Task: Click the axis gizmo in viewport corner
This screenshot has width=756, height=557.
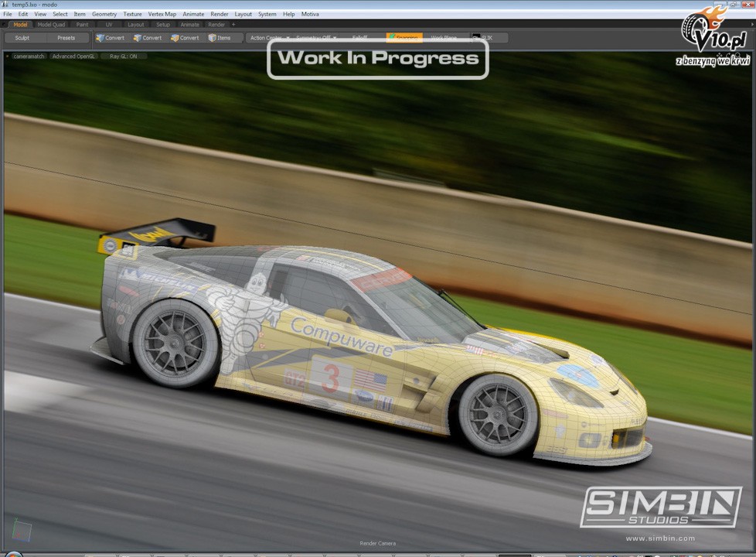Action: pos(21,530)
